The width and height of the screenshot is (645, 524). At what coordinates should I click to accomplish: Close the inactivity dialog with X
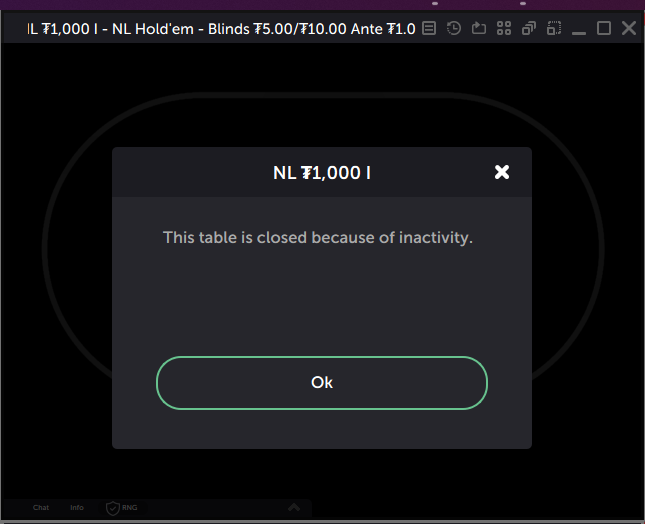[502, 172]
